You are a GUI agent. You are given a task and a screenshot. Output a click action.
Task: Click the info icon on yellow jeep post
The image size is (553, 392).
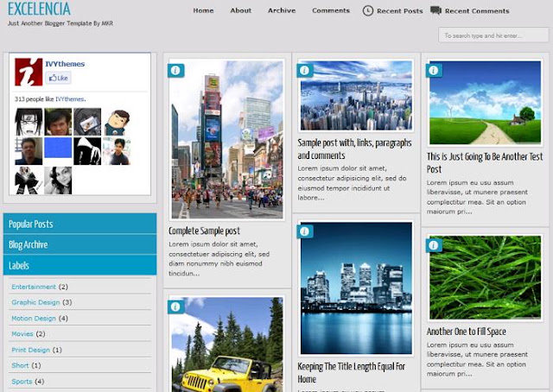pos(175,307)
